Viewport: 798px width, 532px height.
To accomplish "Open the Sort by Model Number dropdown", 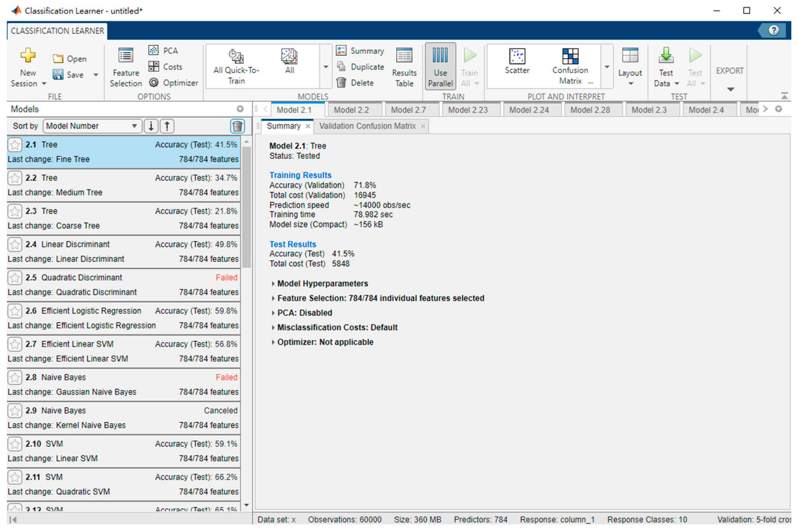I will pyautogui.click(x=92, y=126).
